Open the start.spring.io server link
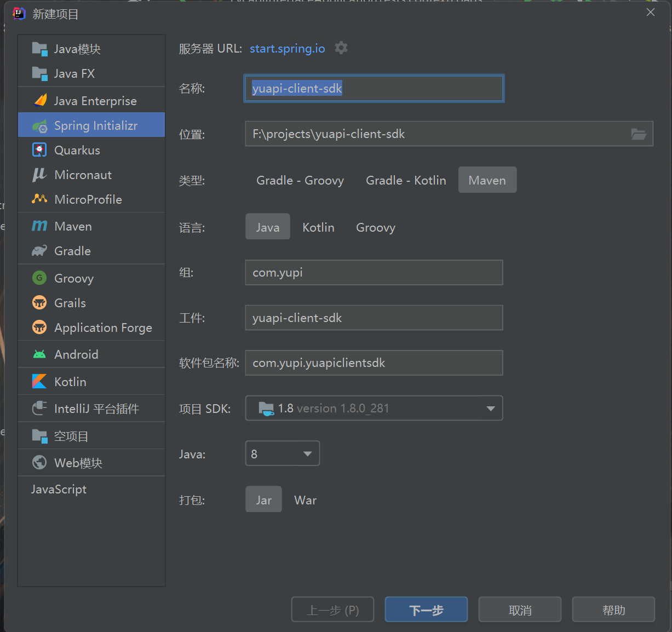 [288, 48]
